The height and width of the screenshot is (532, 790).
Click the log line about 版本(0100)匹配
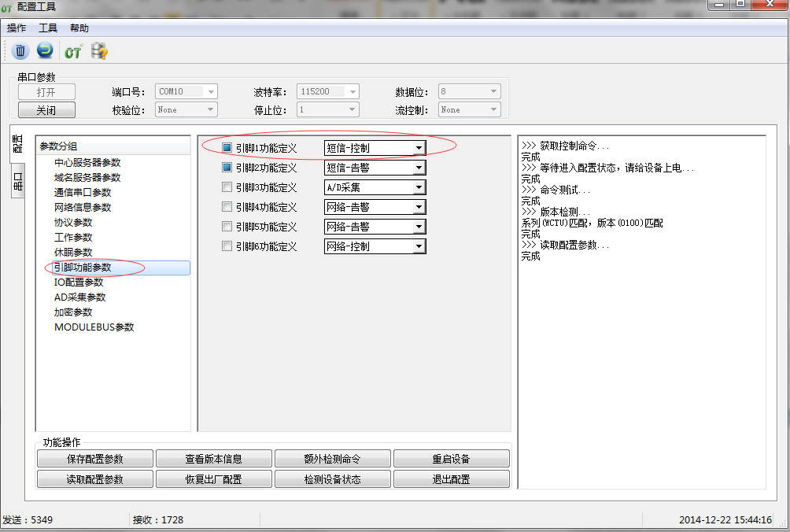click(592, 223)
